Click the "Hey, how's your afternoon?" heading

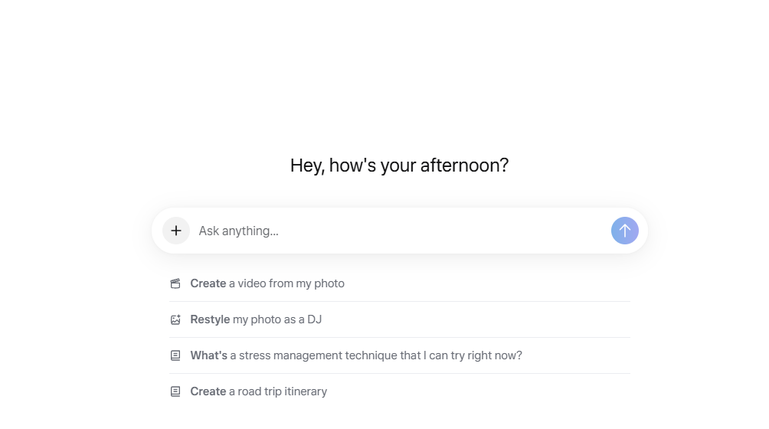tap(399, 165)
